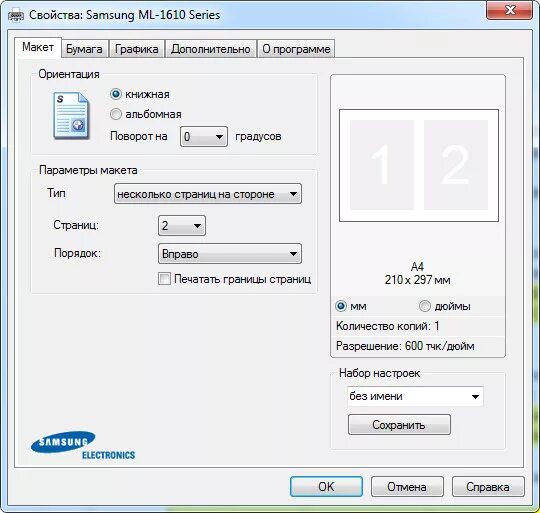Click the Справка button
The image size is (540, 513).
click(488, 486)
